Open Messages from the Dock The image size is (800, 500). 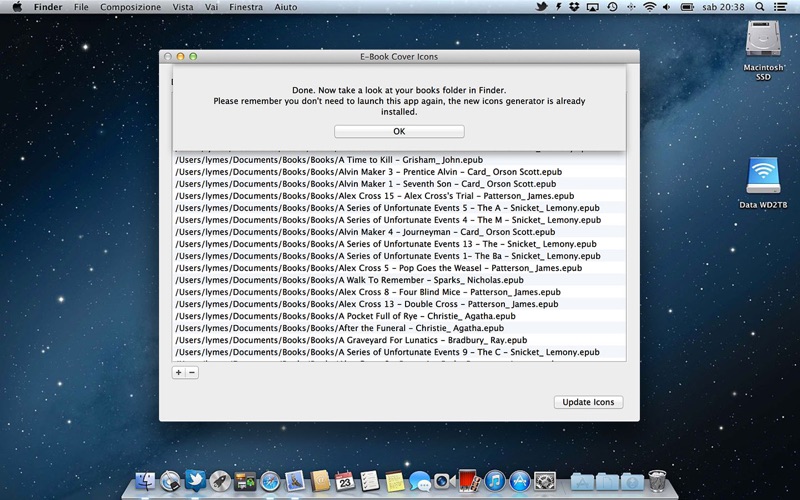(x=420, y=481)
